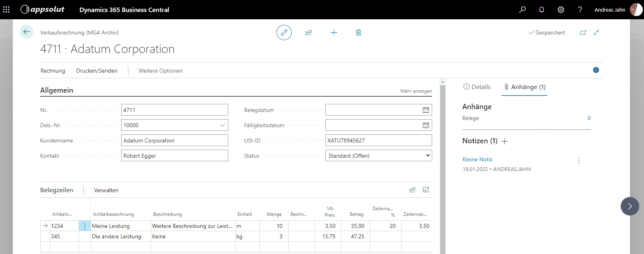This screenshot has height=254, width=644.
Task: Click the Kontakt input field
Action: pyautogui.click(x=175, y=156)
